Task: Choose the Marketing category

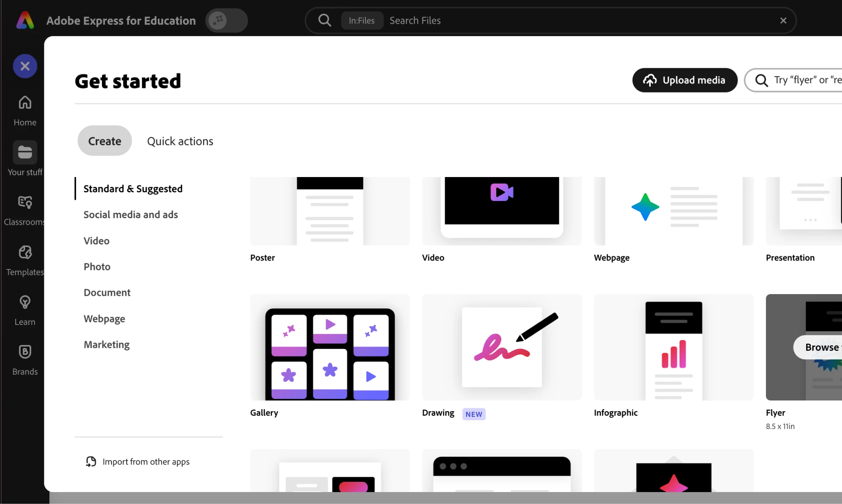Action: [x=106, y=344]
